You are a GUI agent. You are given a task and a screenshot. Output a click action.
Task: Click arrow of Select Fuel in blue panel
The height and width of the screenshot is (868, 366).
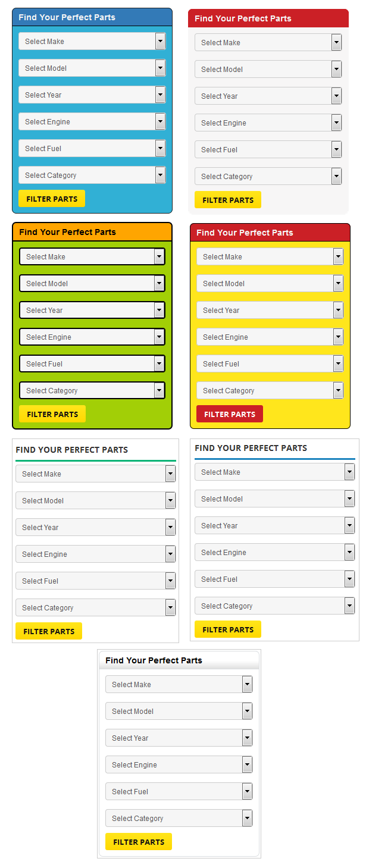(160, 148)
